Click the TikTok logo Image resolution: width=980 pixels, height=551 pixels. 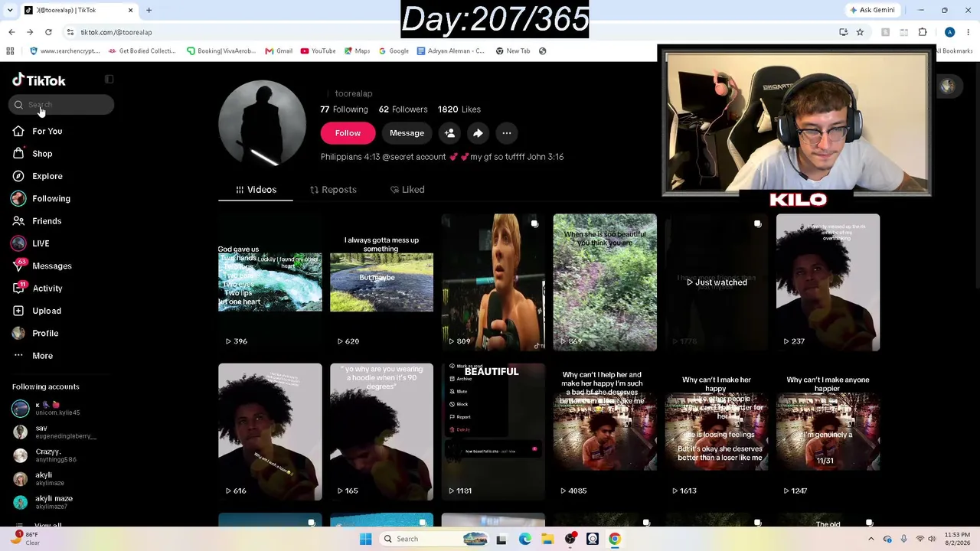[39, 80]
